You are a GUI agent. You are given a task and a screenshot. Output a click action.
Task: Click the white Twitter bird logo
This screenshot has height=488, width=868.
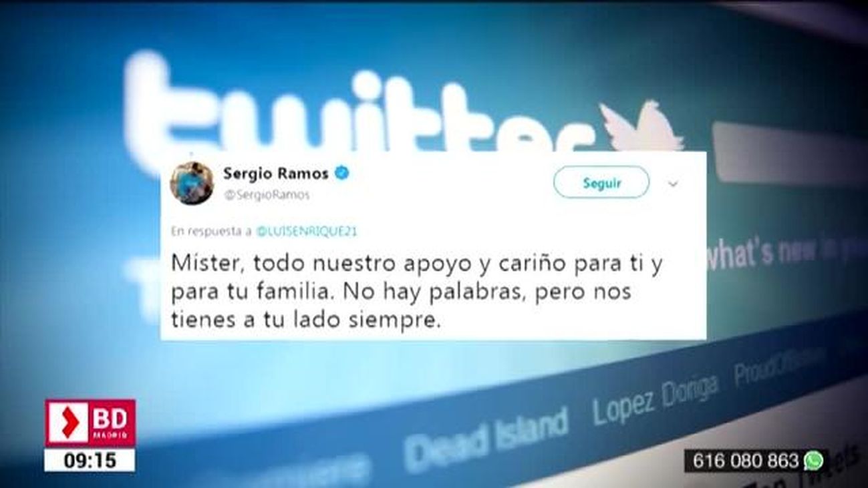pos(640,126)
